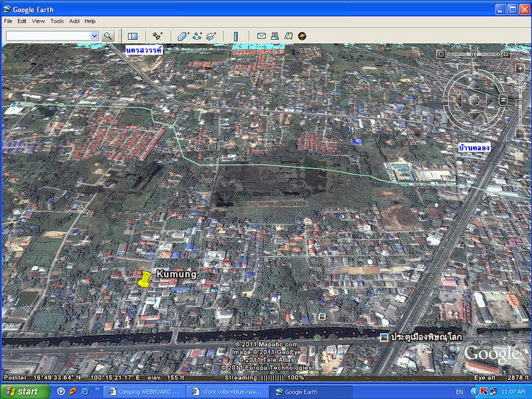The width and height of the screenshot is (532, 399).
Task: Toggle the sidebar panel icon
Action: 132,36
